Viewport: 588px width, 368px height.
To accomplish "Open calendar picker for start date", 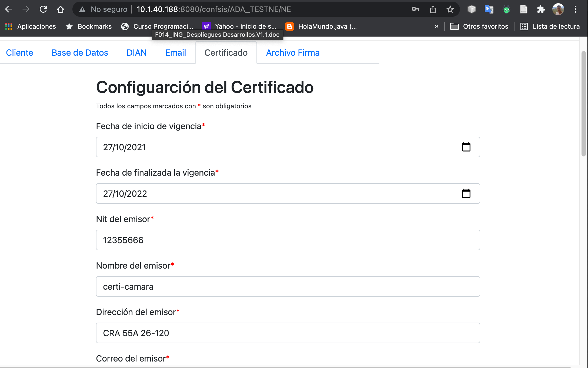I will [x=466, y=147].
